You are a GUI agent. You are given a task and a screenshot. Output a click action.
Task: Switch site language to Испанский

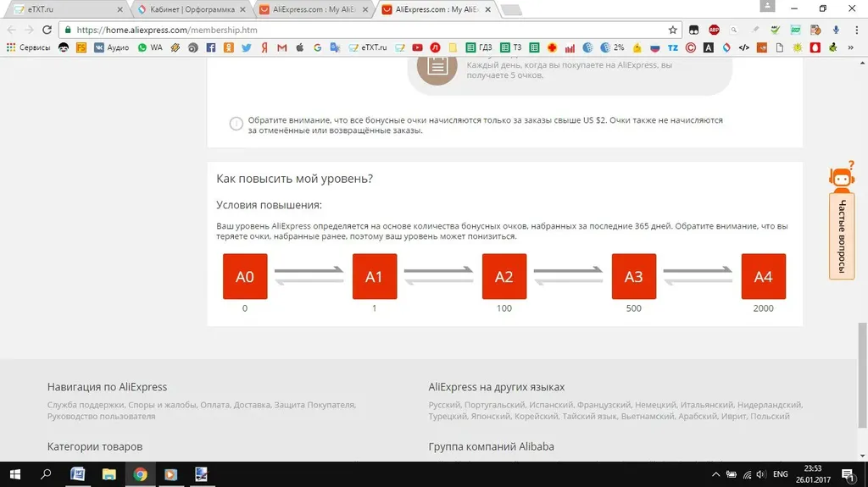tap(551, 405)
